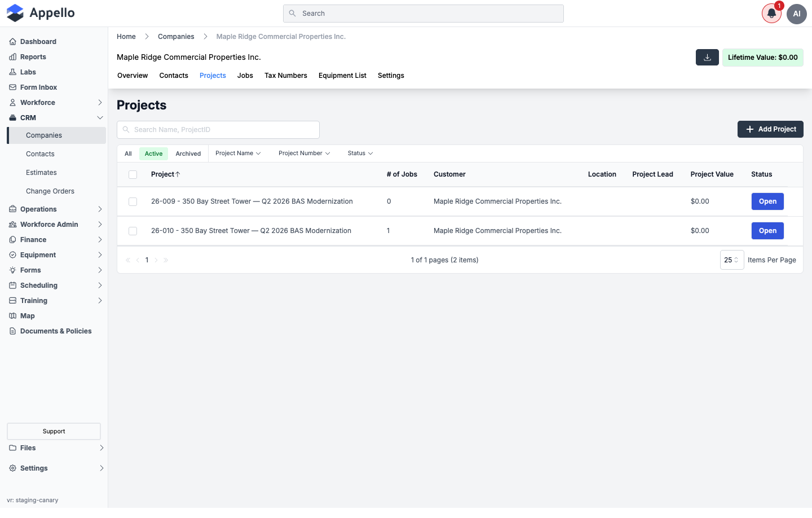812x518 pixels.
Task: Click the download icon button
Action: (x=707, y=58)
